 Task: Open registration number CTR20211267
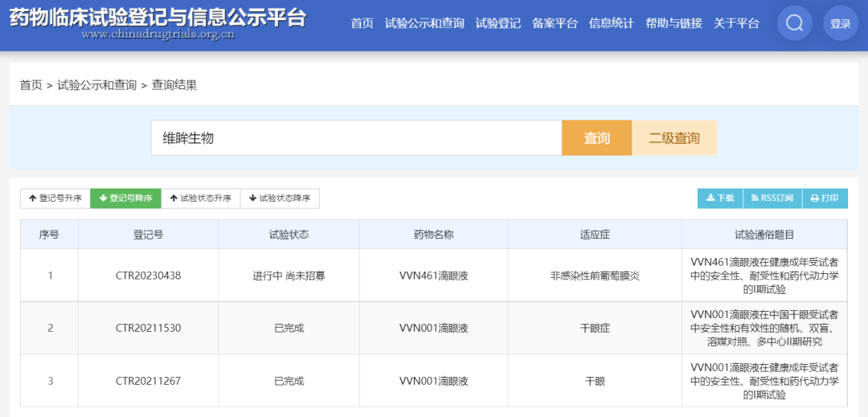(149, 381)
